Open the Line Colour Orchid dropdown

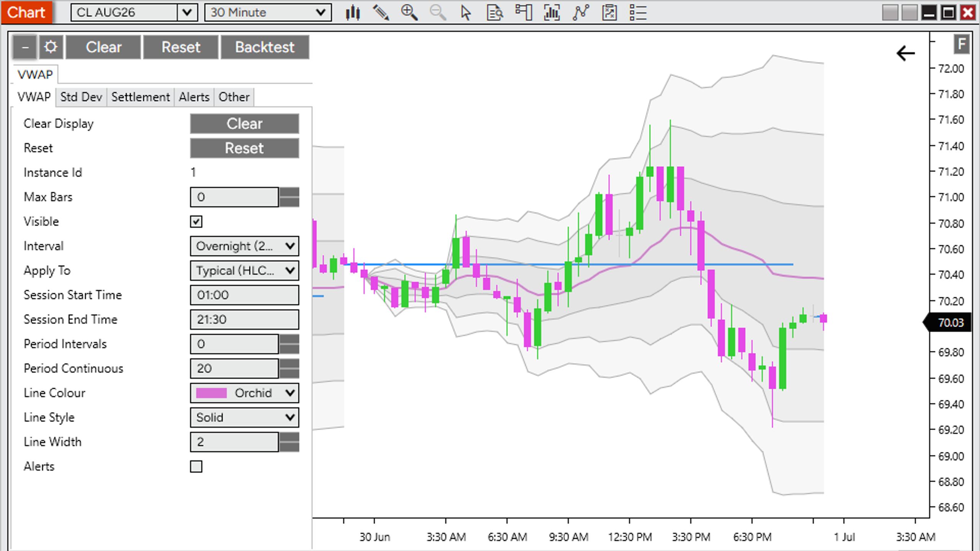(x=245, y=393)
